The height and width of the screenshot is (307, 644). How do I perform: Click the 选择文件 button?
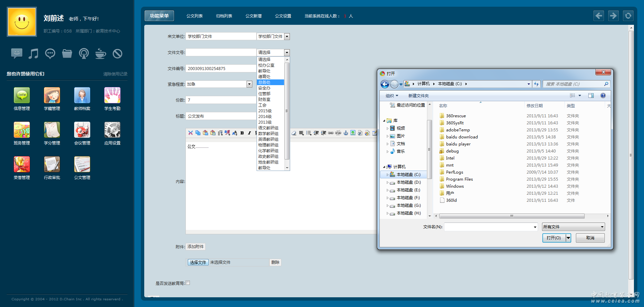(198, 262)
